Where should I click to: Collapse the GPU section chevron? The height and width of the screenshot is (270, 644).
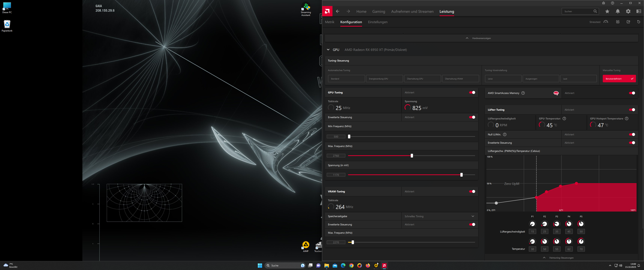tap(328, 49)
